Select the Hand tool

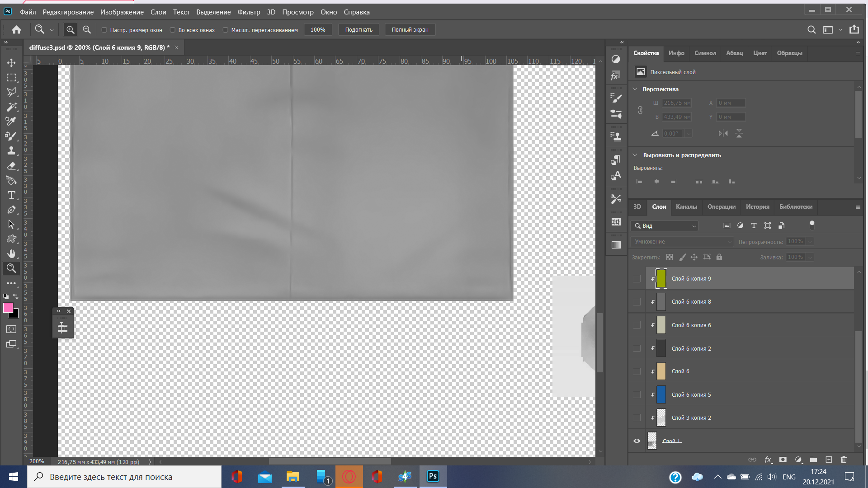11,253
